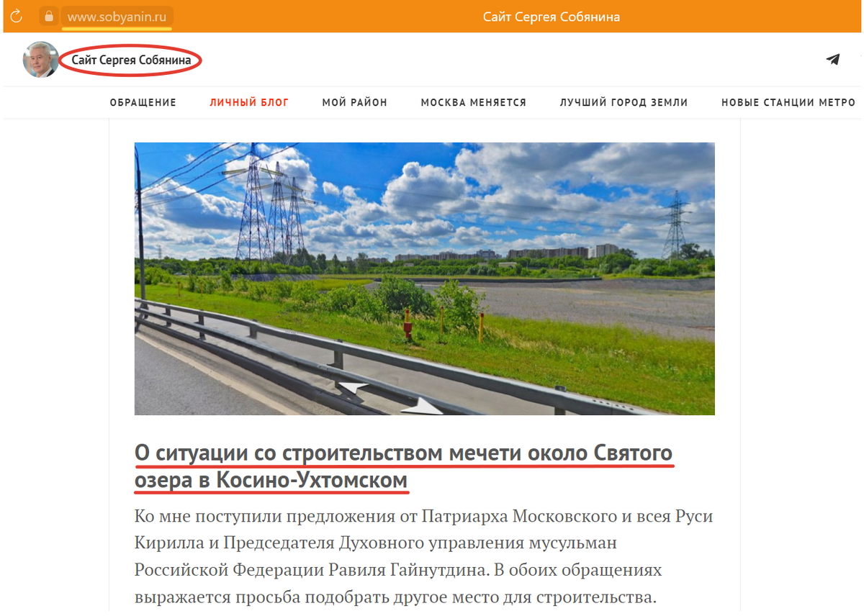864x616 pixels.
Task: Open the Сайт Сергея Собянина header link
Action: coord(131,60)
